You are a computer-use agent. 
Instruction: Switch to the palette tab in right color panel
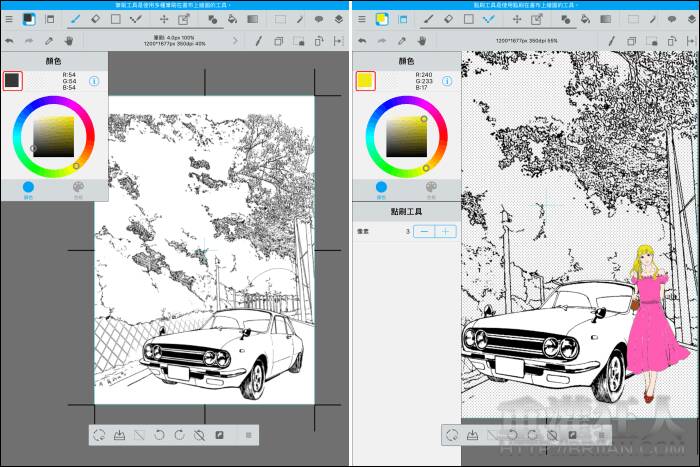pos(431,189)
